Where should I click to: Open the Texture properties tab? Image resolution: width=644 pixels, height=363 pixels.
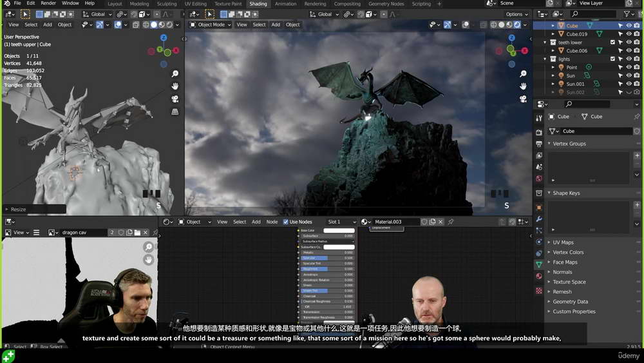click(539, 291)
